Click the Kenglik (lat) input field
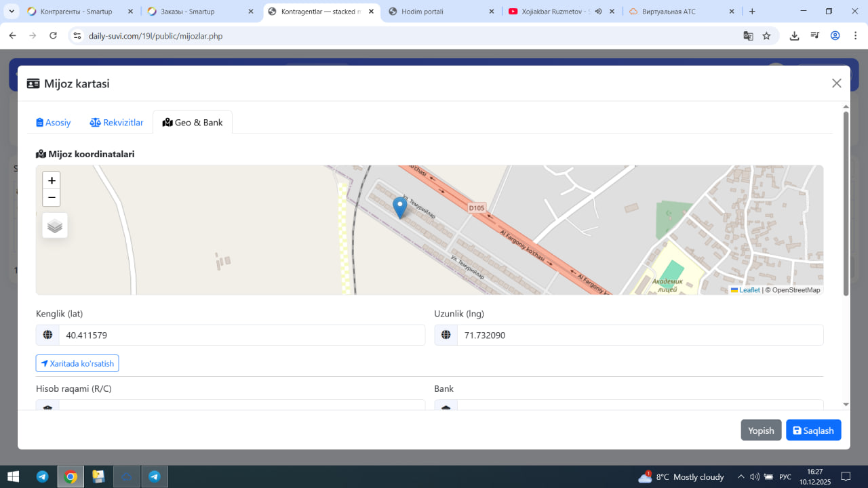This screenshot has height=488, width=868. point(241,335)
